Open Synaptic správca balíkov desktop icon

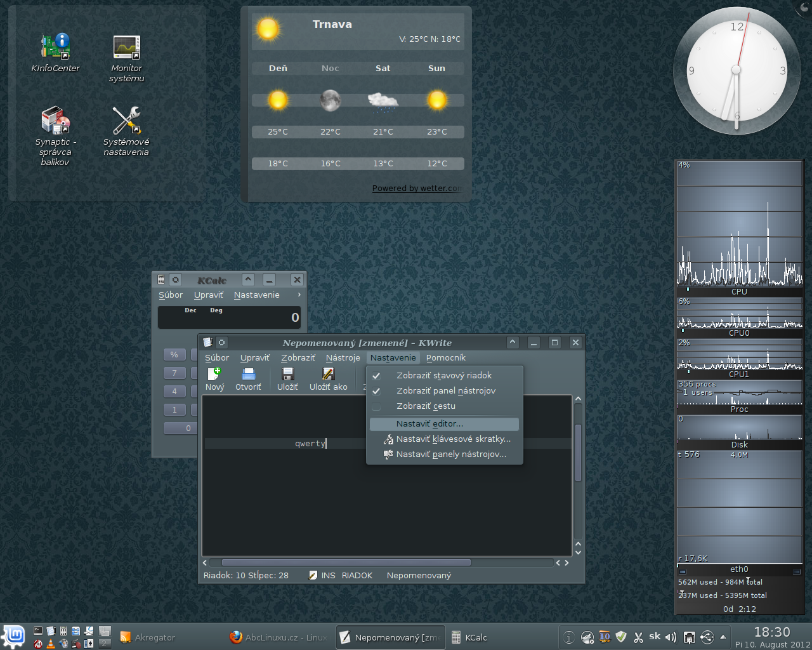pyautogui.click(x=55, y=136)
